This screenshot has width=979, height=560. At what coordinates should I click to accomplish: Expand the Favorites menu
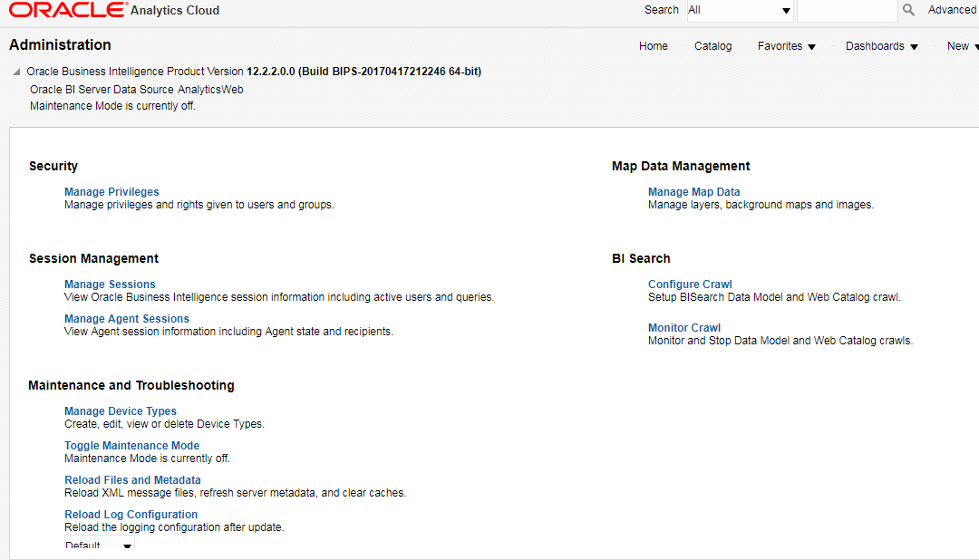coord(786,46)
